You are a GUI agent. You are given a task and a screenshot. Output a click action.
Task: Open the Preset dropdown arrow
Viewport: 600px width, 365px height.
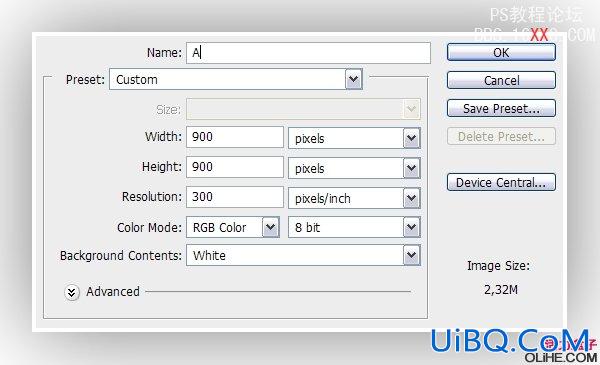coord(354,79)
